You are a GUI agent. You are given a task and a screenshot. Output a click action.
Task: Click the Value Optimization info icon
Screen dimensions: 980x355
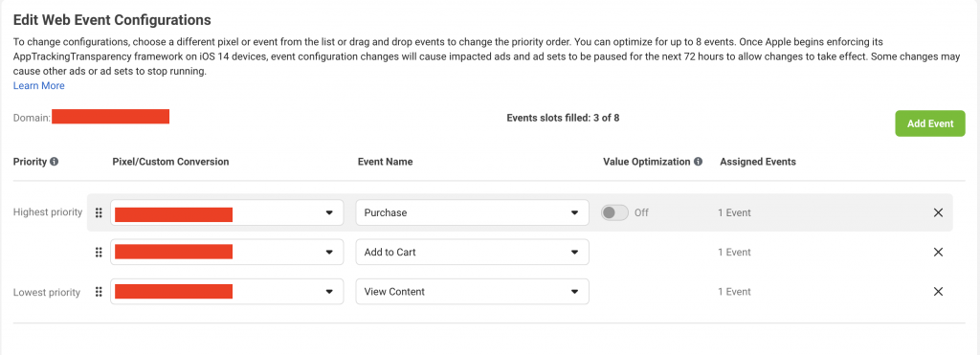point(698,162)
